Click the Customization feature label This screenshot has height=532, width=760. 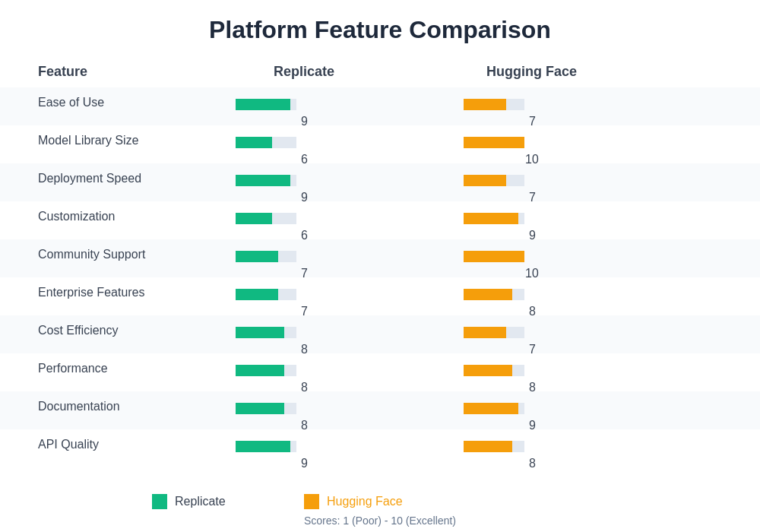[x=76, y=217]
